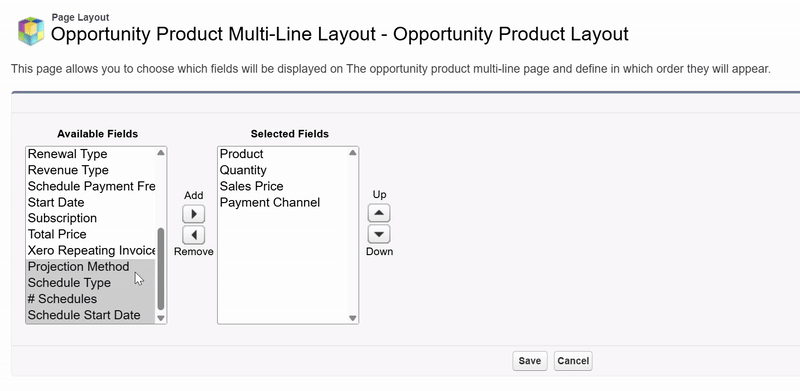This screenshot has width=800, height=391.
Task: Click the Up arrow button
Action: [x=379, y=213]
